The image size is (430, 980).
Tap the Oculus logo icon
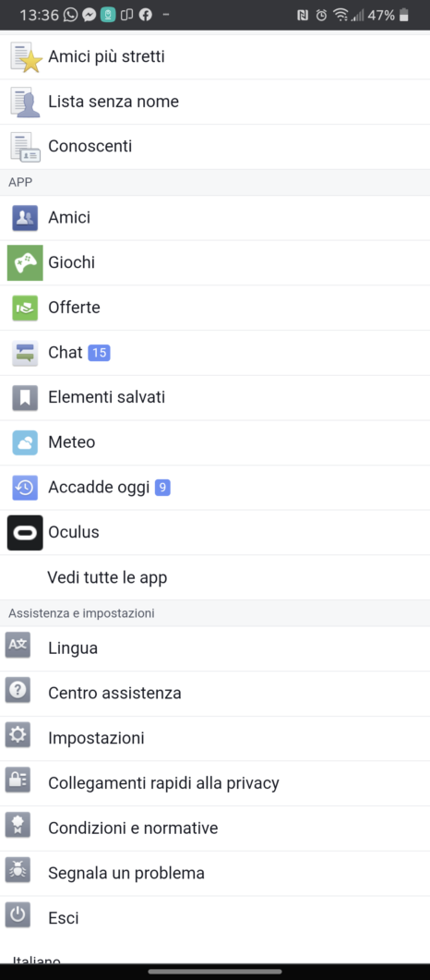click(25, 533)
